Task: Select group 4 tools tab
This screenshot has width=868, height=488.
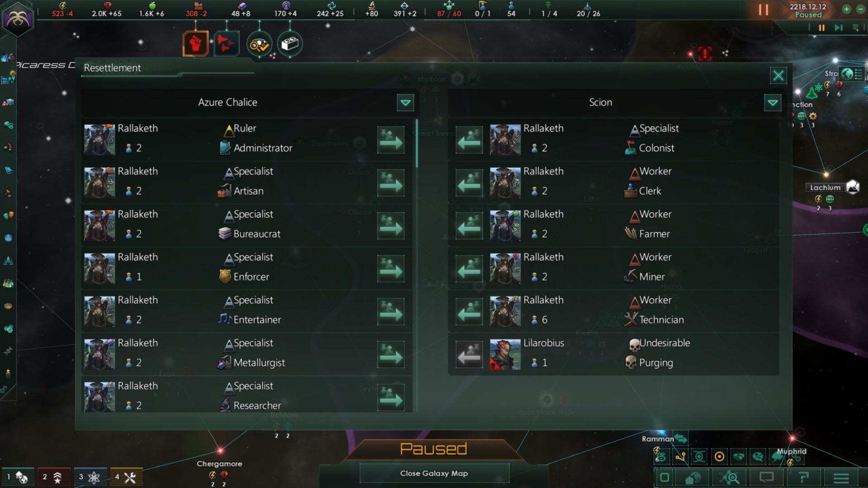Action: click(126, 477)
